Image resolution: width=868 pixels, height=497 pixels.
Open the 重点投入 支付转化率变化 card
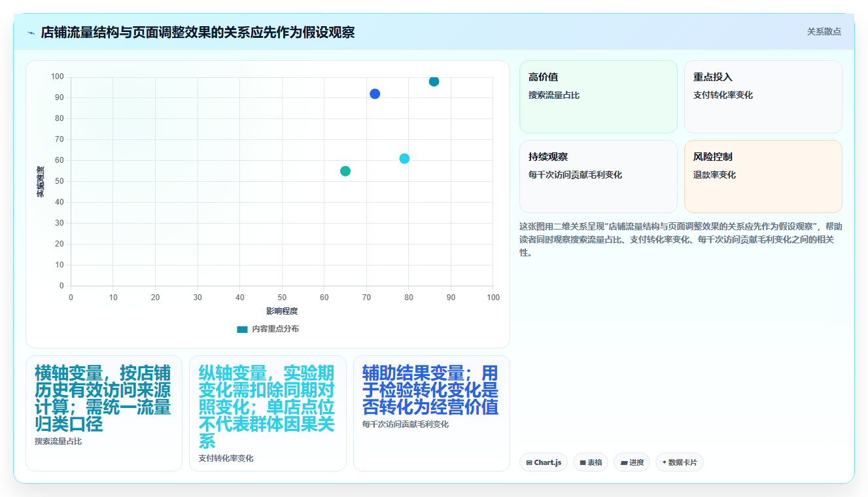click(x=763, y=97)
